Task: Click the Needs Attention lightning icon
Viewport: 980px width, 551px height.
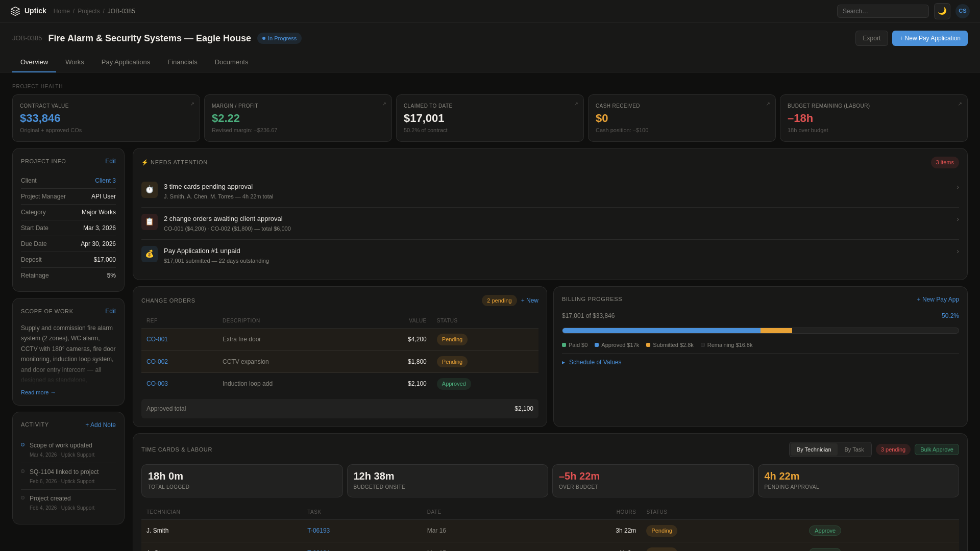Action: click(x=145, y=163)
